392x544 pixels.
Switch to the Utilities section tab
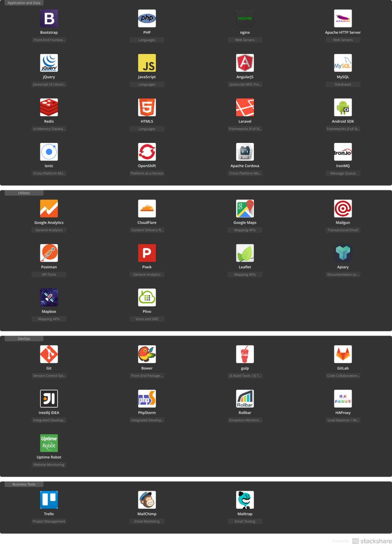coord(24,193)
